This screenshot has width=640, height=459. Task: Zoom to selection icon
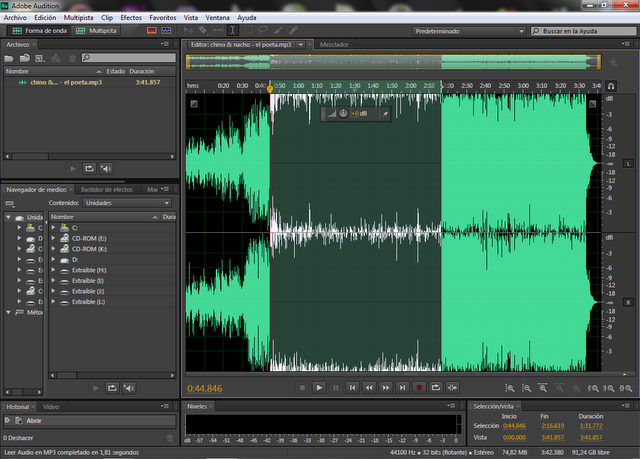pos(626,388)
